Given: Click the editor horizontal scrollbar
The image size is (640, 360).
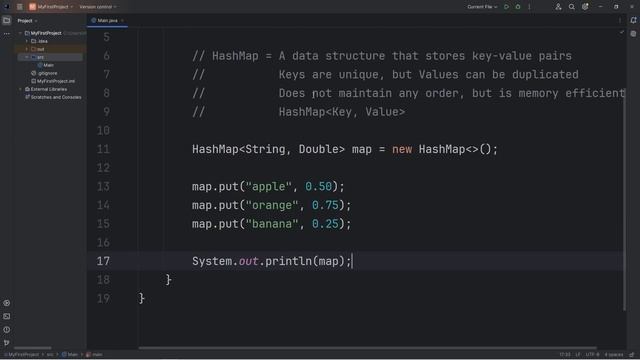Looking at the screenshot, I should (x=367, y=348).
